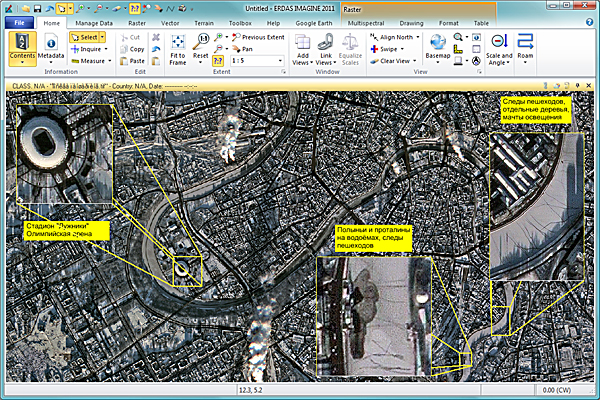Open the File menu
This screenshot has height=400, width=600.
tap(19, 23)
